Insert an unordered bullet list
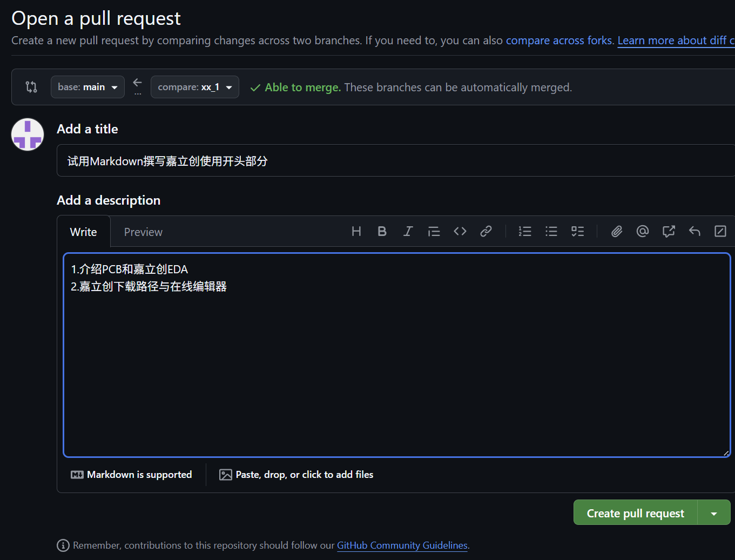This screenshot has width=735, height=560. 551,232
